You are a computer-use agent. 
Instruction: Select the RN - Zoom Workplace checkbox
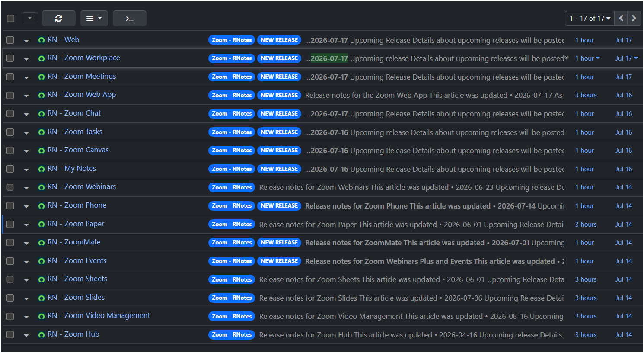pos(10,58)
